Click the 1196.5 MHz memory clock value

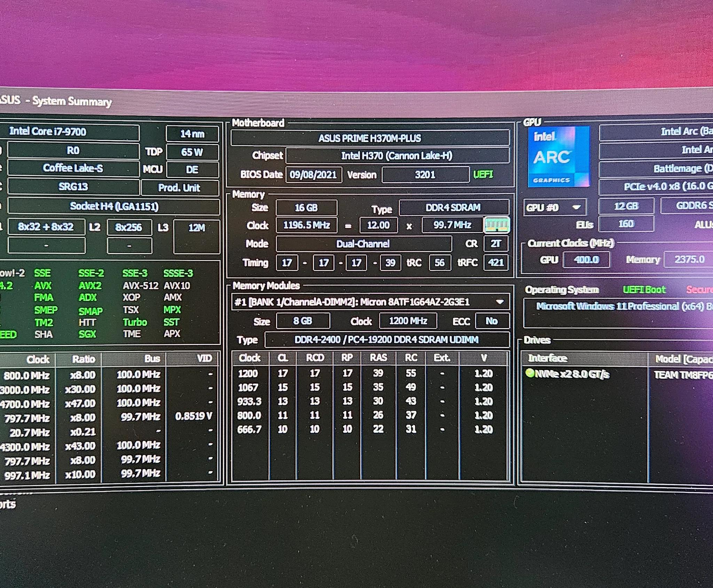[x=306, y=225]
